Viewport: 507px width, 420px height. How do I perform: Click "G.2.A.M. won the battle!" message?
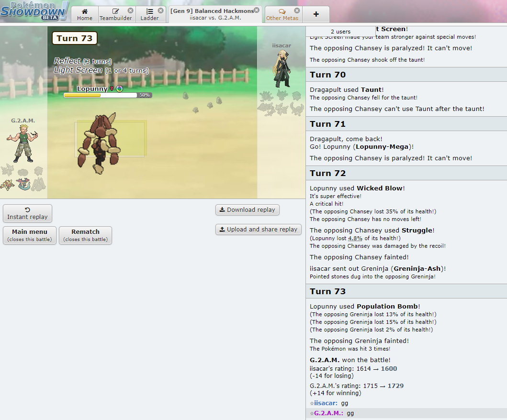[350, 360]
